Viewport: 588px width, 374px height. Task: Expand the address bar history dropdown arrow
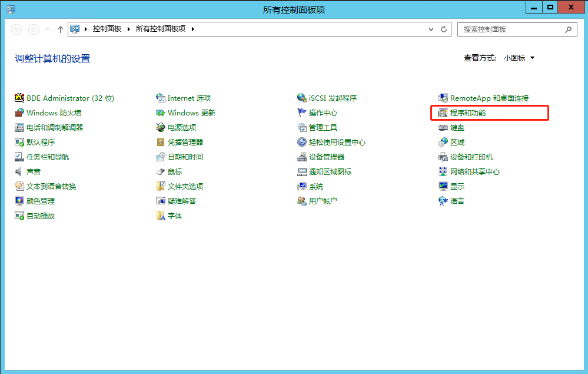click(x=431, y=29)
